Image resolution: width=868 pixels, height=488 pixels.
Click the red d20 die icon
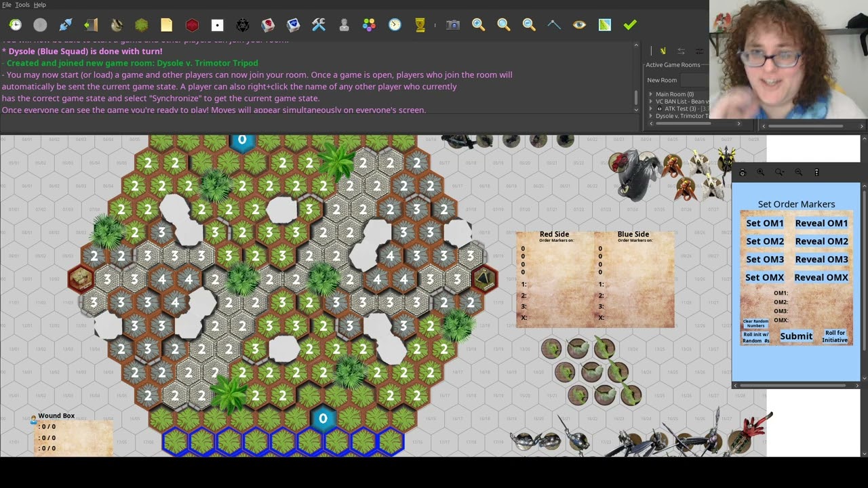click(192, 25)
